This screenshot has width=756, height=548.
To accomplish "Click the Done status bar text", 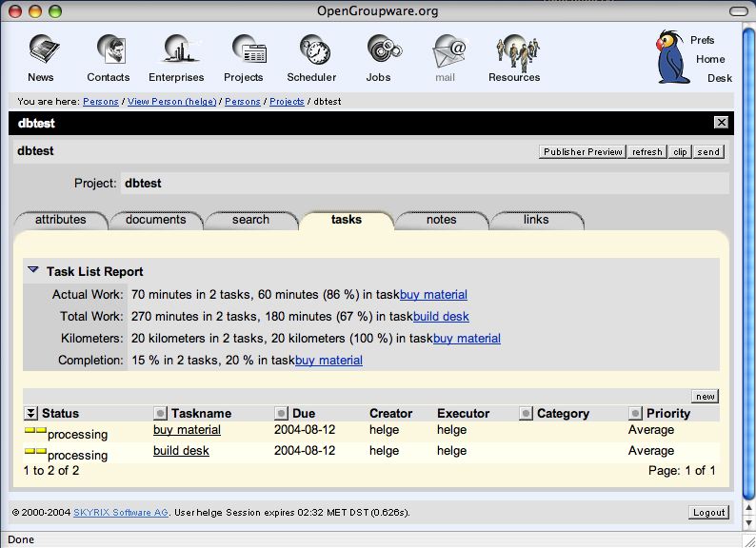I will pos(21,539).
